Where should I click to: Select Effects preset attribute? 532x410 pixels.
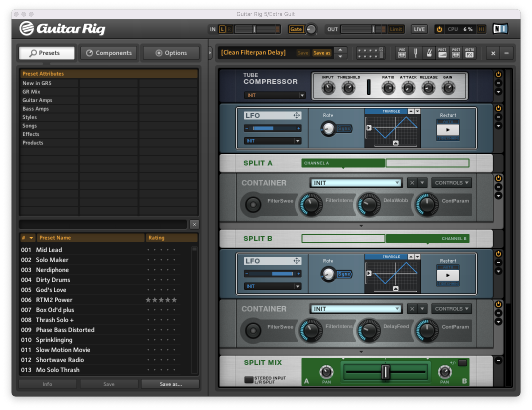coord(49,134)
